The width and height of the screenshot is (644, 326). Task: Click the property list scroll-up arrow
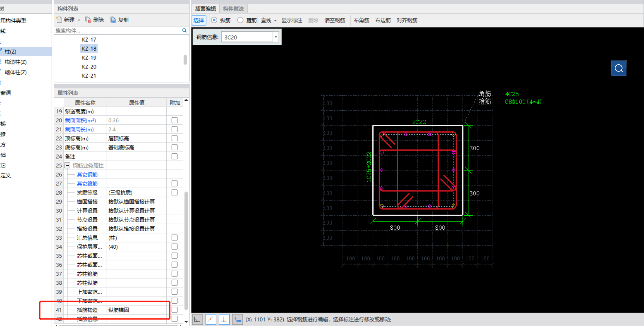[186, 100]
